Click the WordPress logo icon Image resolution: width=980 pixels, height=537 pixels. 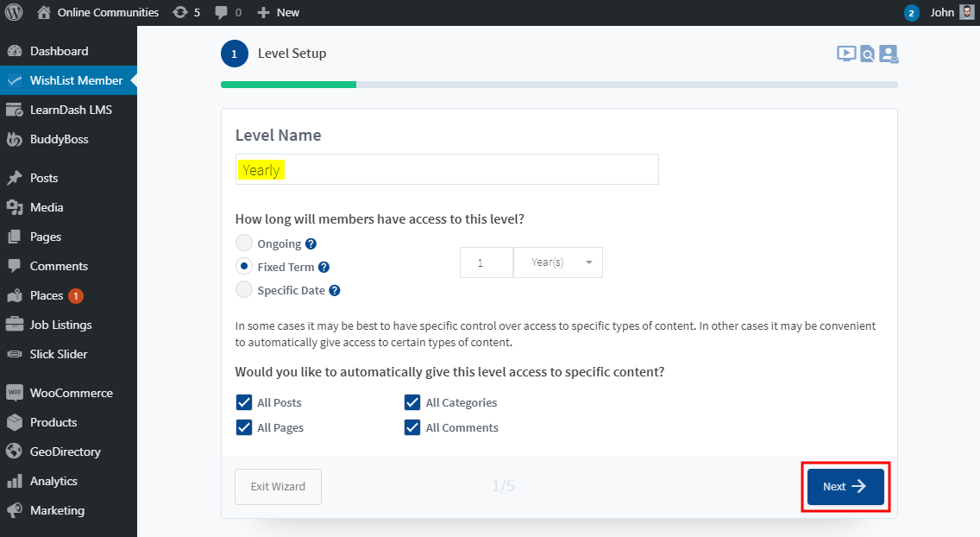point(14,12)
